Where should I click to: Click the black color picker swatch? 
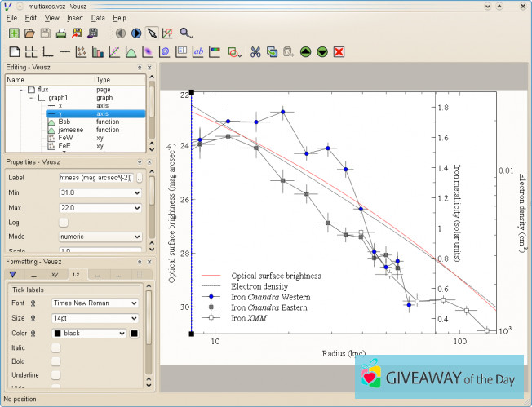tap(135, 334)
